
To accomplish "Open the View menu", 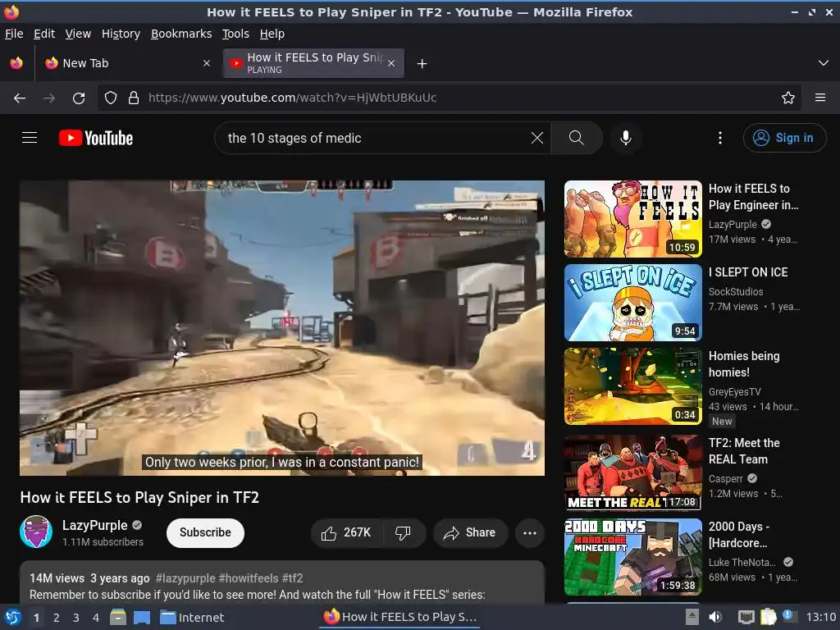I will [x=78, y=34].
